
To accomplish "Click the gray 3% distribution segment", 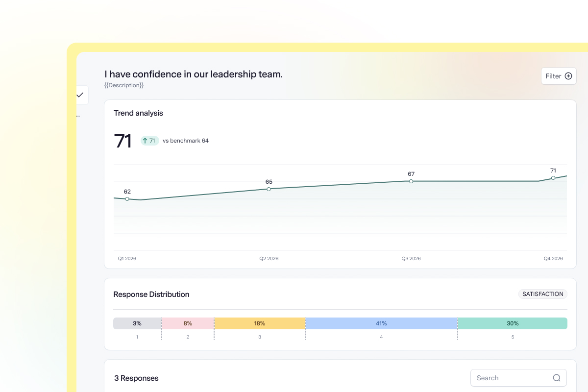I will click(137, 323).
